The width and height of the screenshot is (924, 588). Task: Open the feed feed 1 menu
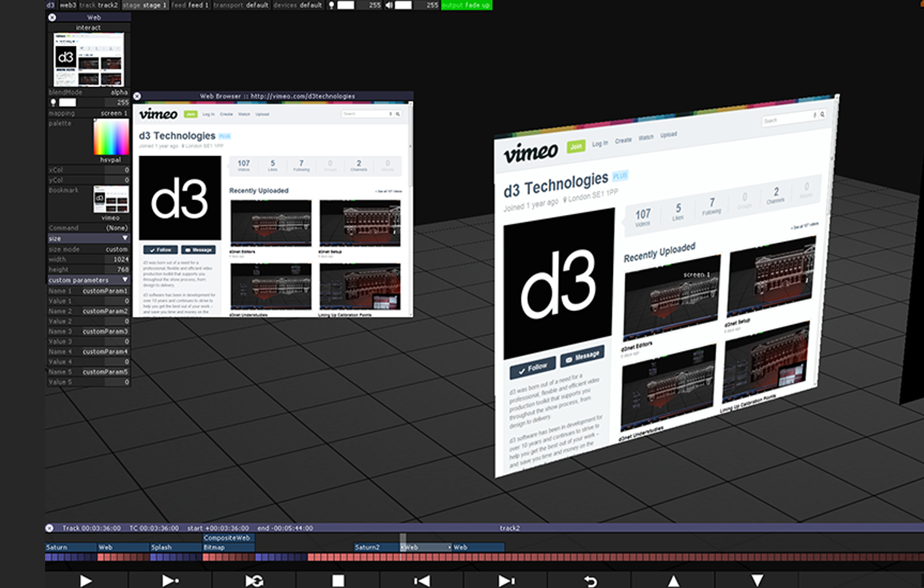pos(190,5)
